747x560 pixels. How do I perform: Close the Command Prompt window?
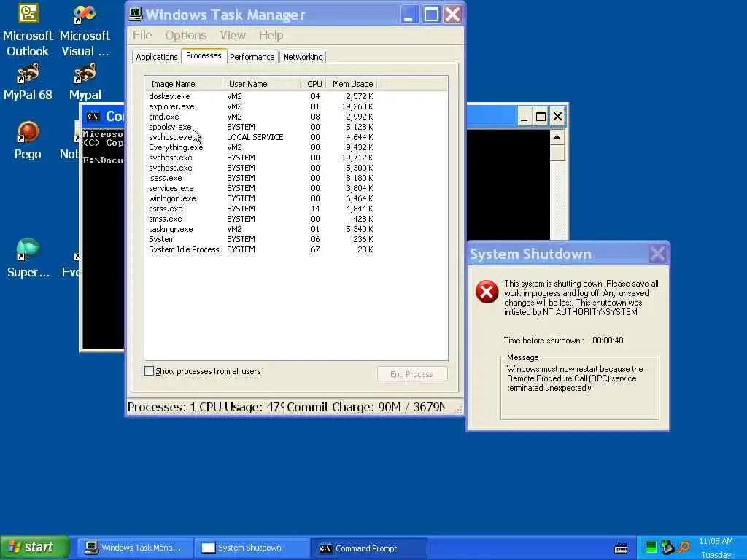coord(557,117)
